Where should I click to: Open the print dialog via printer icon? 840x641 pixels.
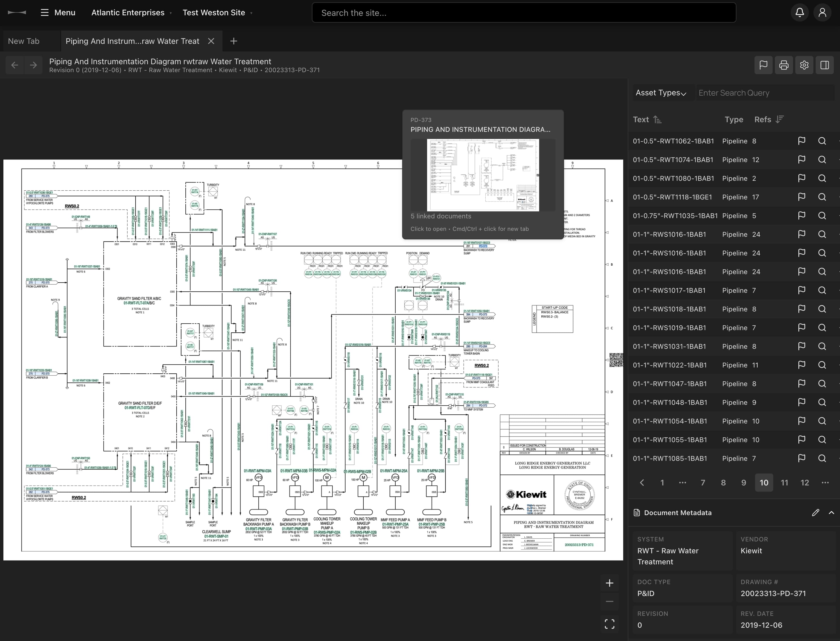click(x=784, y=65)
